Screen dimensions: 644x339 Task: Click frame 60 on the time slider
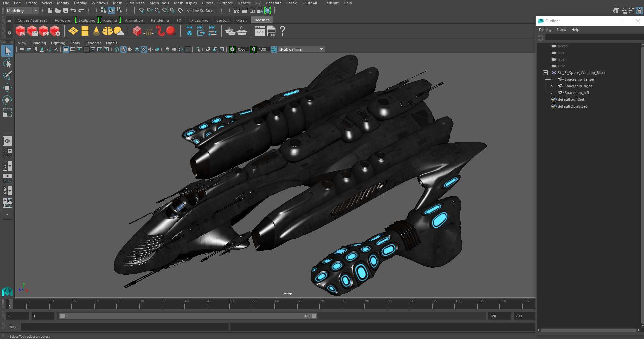pyautogui.click(x=277, y=304)
